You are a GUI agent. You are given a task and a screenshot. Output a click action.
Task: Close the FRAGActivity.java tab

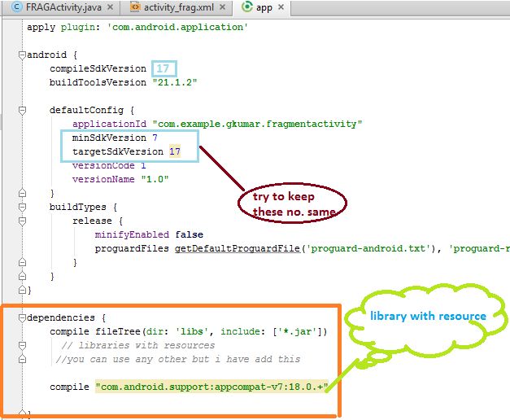(x=111, y=7)
